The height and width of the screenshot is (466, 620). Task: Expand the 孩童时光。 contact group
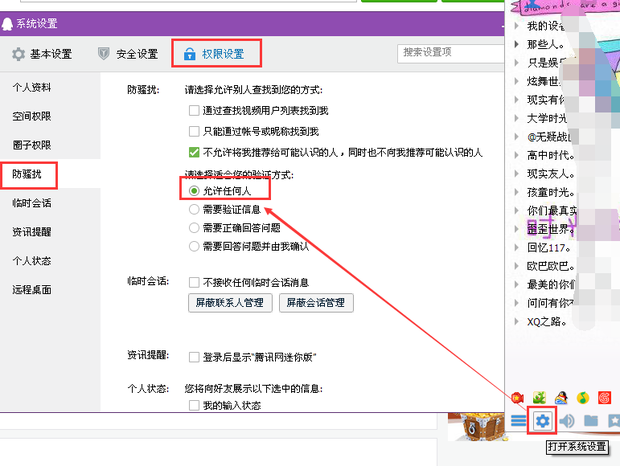tap(516, 192)
